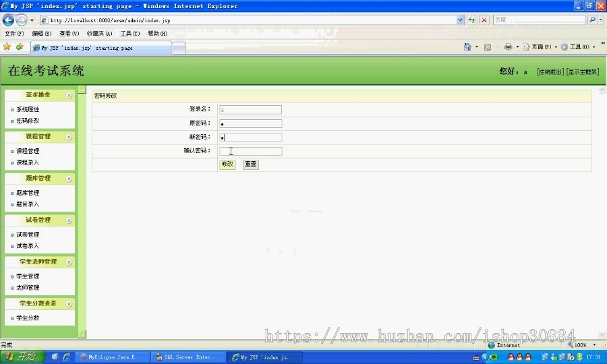This screenshot has width=607, height=364.
Task: Click the My JSP index.jsp taskbar item
Action: point(265,357)
